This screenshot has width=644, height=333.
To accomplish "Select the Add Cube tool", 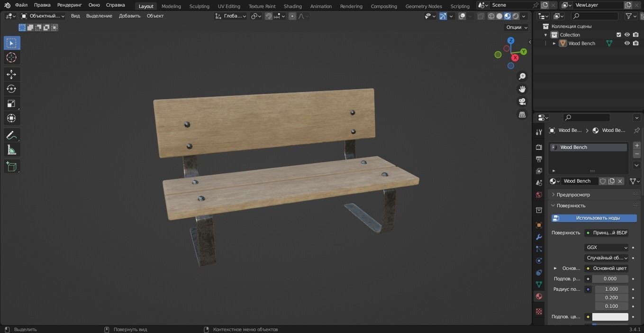I will [12, 166].
